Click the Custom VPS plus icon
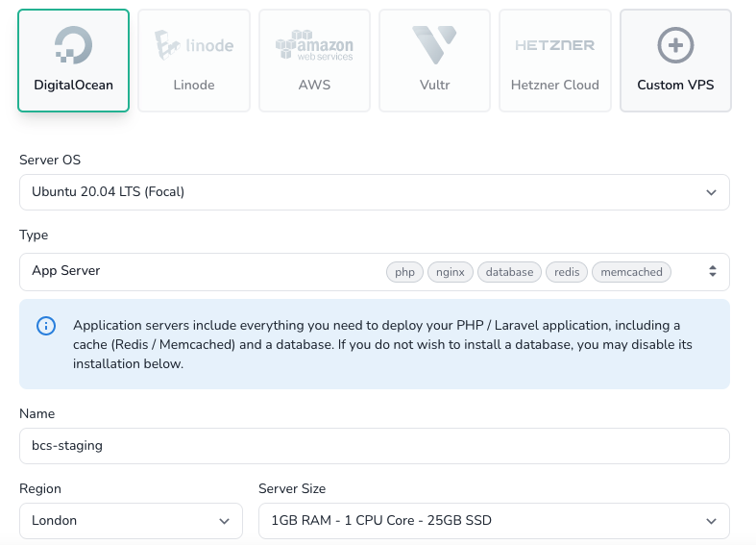This screenshot has height=545, width=756. tap(675, 45)
